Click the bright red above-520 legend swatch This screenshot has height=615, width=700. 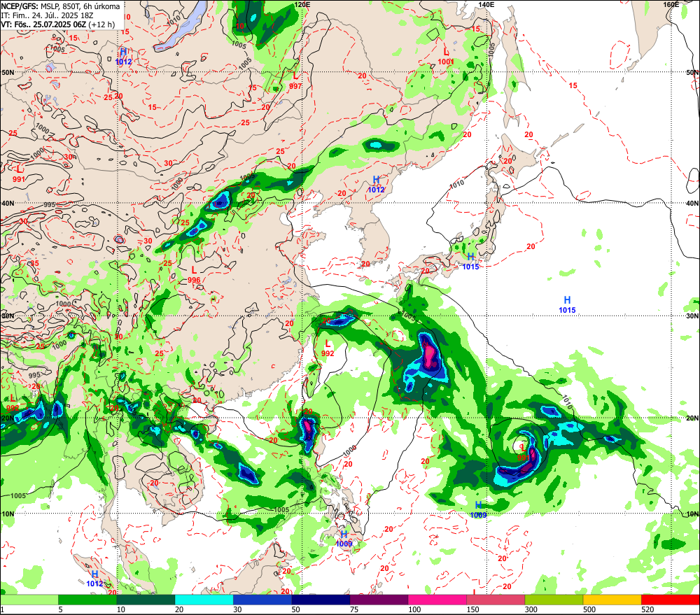[671, 600]
